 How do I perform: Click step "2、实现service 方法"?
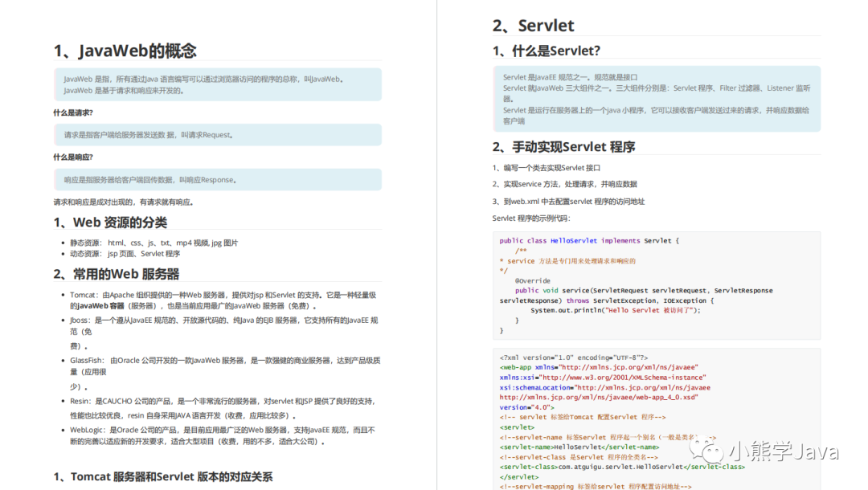pyautogui.click(x=564, y=184)
